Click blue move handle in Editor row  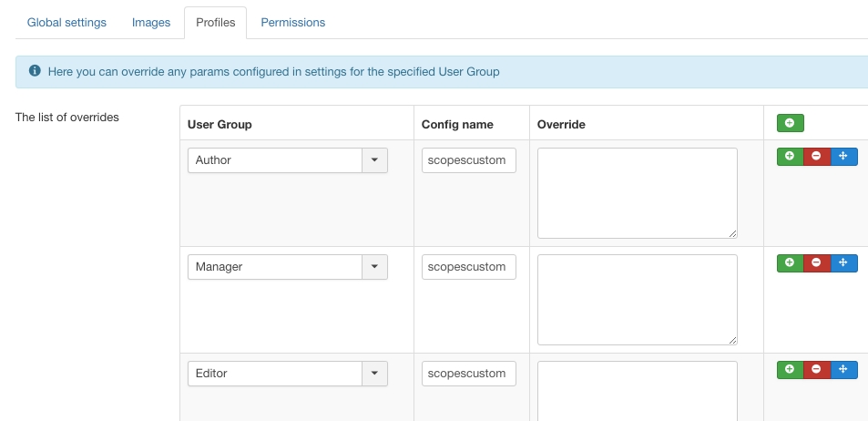point(843,369)
